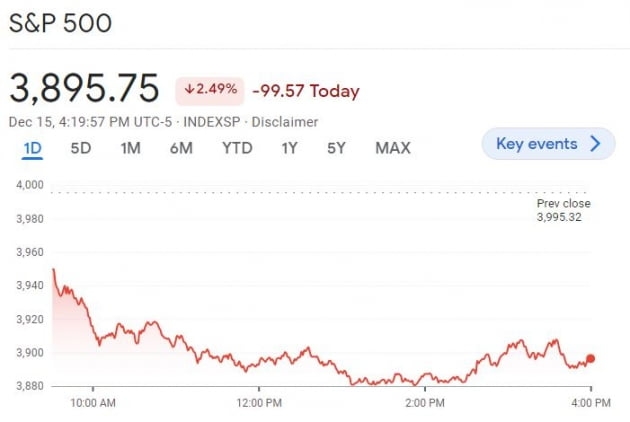Switch to the 1Y time range
This screenshot has height=422, width=630.
(290, 148)
